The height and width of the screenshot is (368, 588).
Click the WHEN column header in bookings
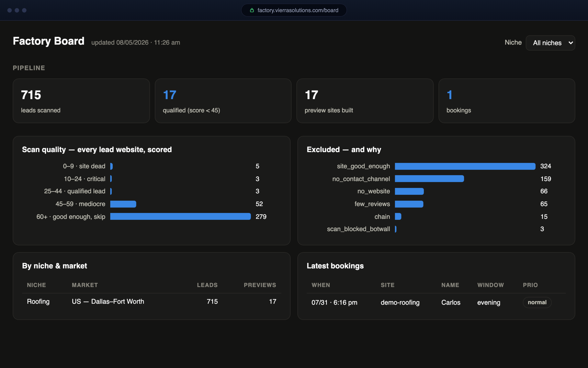click(x=321, y=285)
